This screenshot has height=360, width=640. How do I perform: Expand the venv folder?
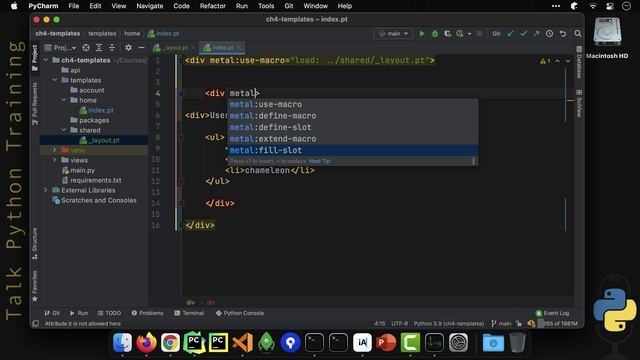(x=55, y=150)
